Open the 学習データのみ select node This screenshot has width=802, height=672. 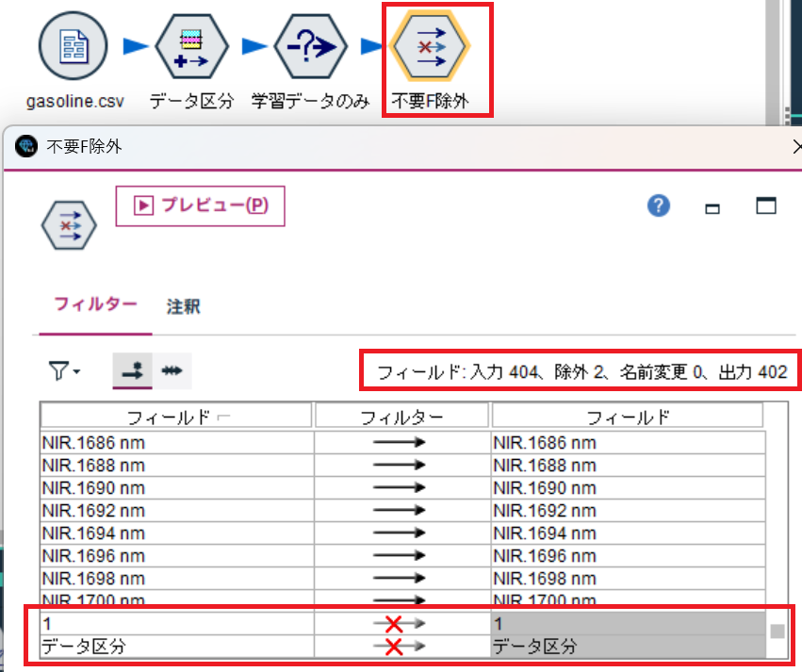coord(311,47)
